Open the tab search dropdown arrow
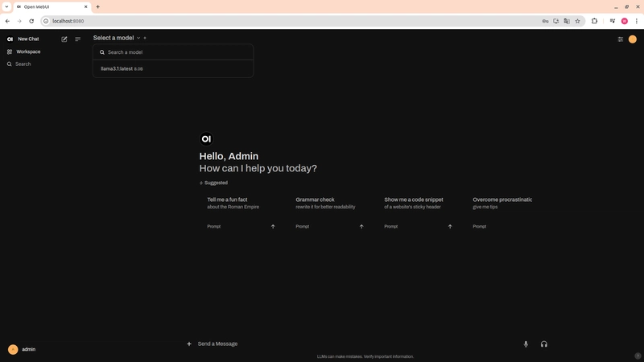 pyautogui.click(x=6, y=6)
